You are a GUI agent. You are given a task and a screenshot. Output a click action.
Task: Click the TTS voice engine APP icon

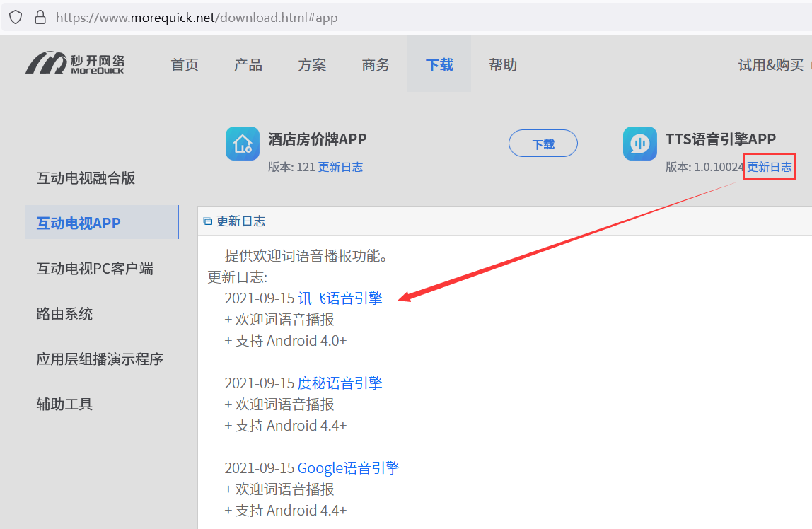pyautogui.click(x=640, y=144)
